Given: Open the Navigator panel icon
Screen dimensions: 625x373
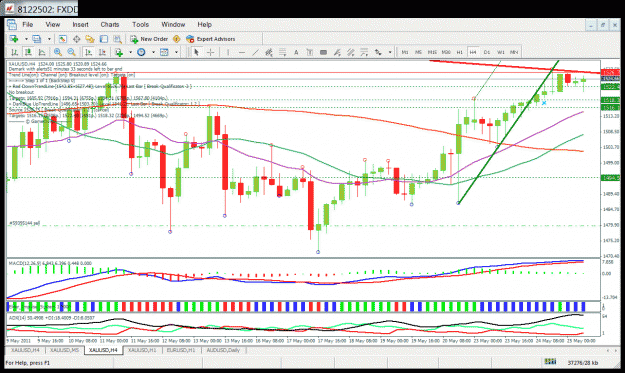Looking at the screenshot, I should click(x=90, y=39).
